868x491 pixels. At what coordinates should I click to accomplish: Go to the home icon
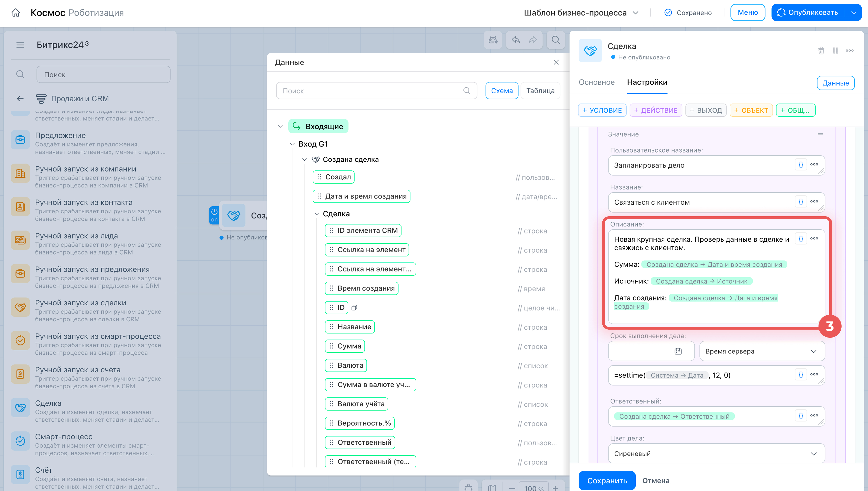click(x=16, y=12)
